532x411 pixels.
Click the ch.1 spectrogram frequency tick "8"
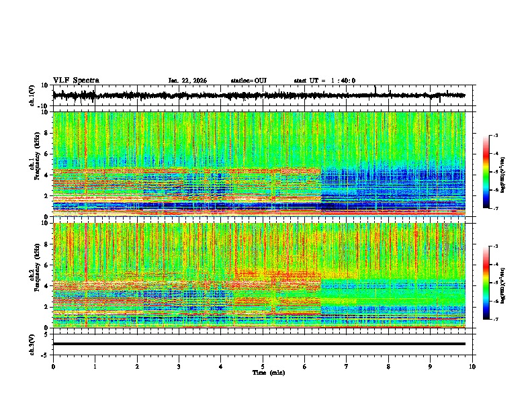point(47,133)
